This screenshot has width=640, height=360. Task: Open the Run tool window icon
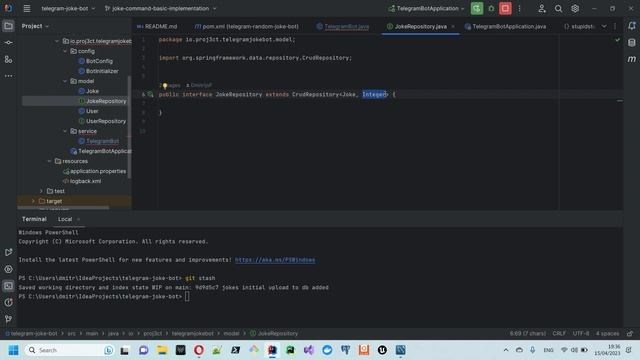coord(8,252)
